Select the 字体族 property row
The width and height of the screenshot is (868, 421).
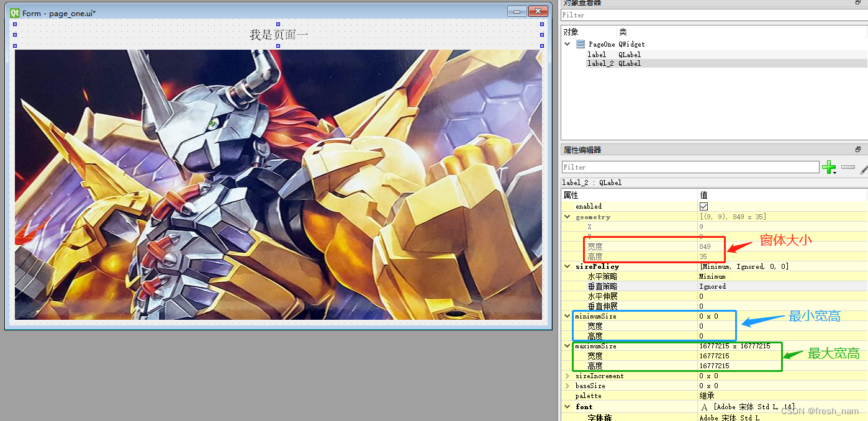click(x=714, y=417)
